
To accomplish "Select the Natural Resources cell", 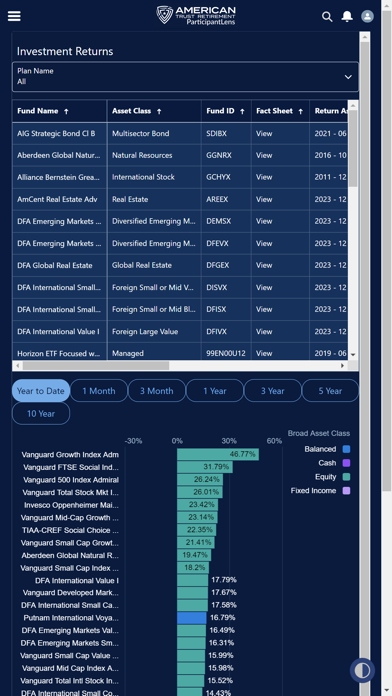I will click(x=154, y=155).
